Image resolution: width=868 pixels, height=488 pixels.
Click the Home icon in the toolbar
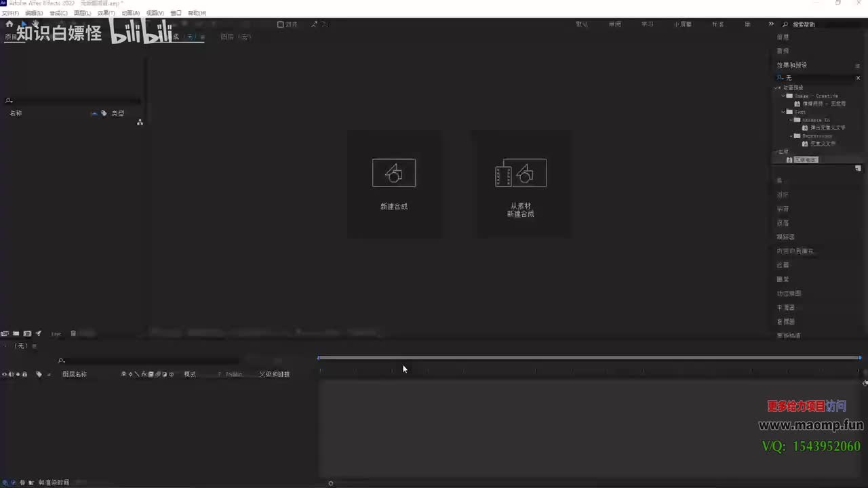(x=9, y=24)
